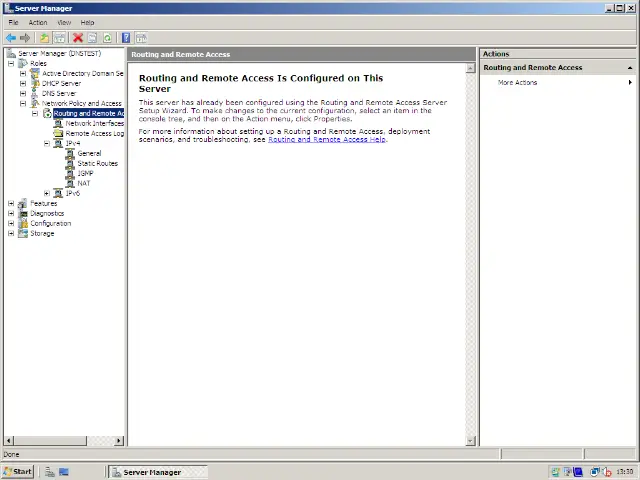
Task: Click the IPv4 General node icon
Action: (x=71, y=153)
